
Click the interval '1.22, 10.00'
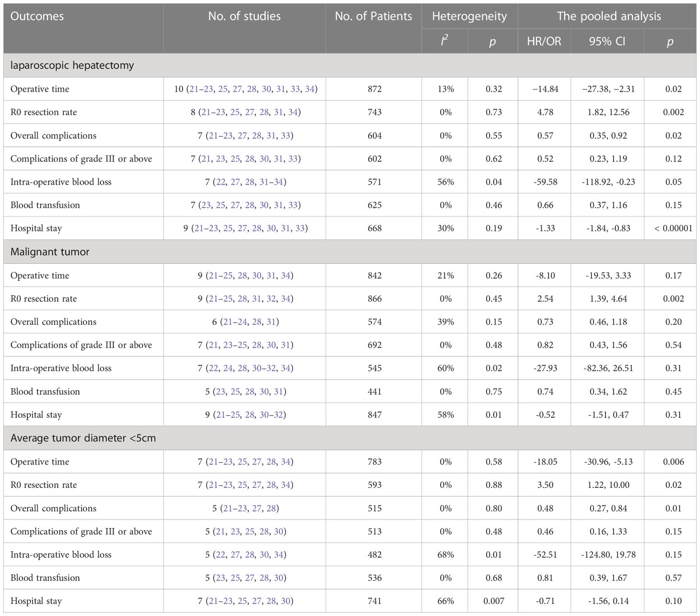609,485
